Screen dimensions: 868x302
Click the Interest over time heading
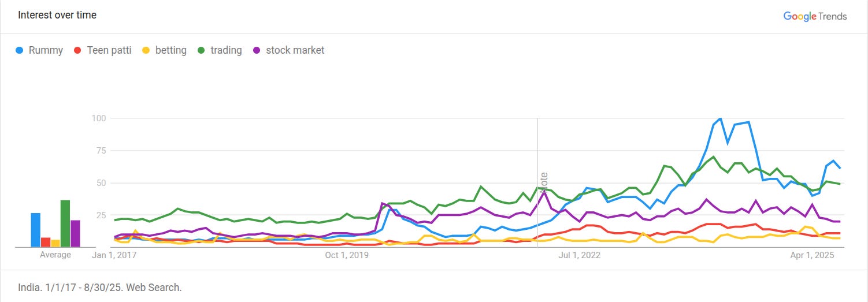point(57,15)
